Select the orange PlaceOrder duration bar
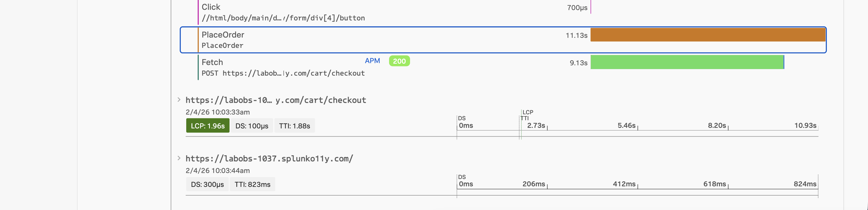This screenshot has width=868, height=210. click(707, 35)
